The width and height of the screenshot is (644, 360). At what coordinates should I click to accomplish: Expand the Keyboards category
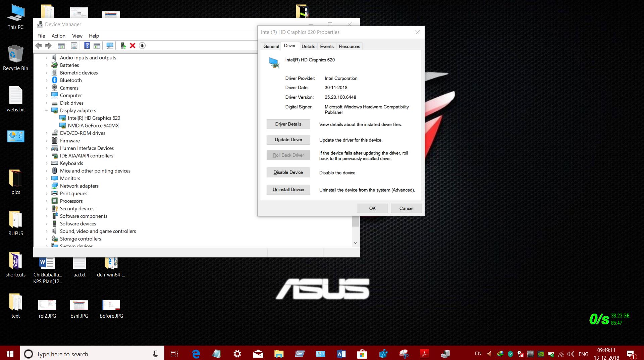47,163
